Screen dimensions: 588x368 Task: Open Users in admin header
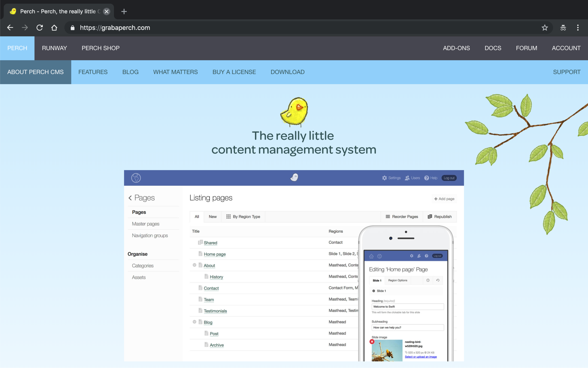click(412, 178)
